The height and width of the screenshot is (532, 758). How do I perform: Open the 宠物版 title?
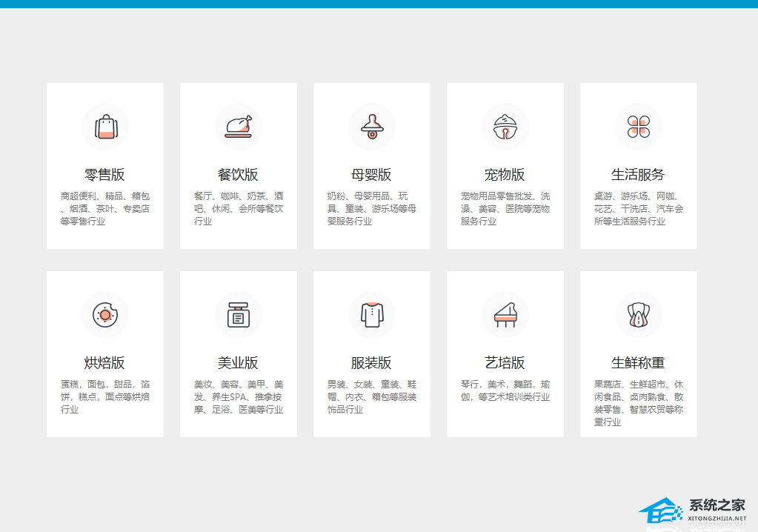pos(505,174)
